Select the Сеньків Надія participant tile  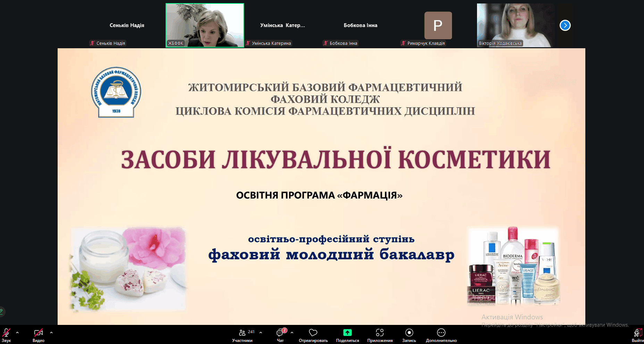coord(127,25)
